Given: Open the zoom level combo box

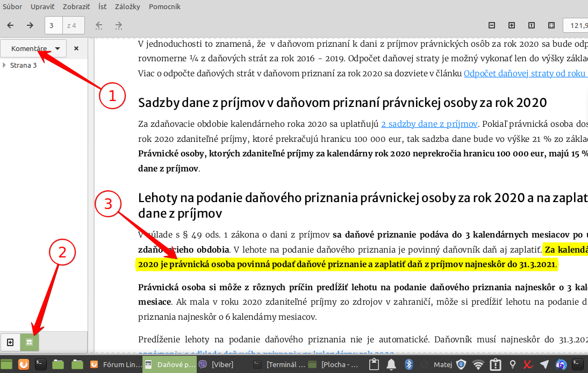Looking at the screenshot, I should tap(575, 25).
